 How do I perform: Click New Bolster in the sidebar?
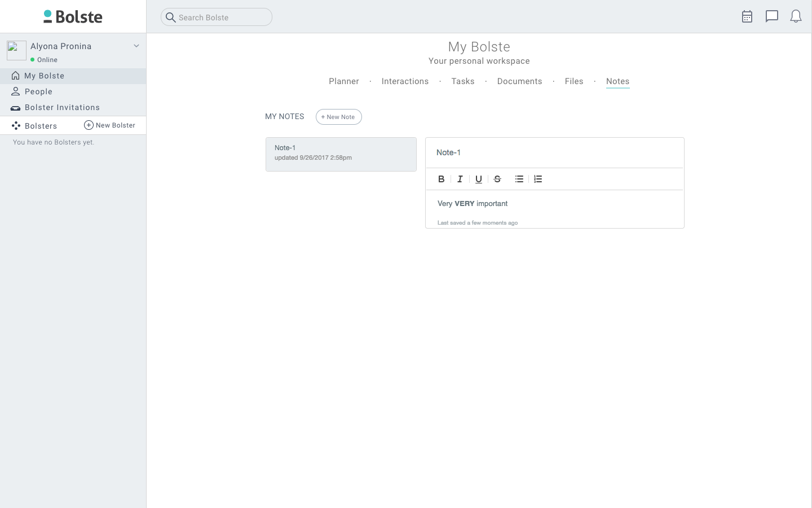coord(110,125)
